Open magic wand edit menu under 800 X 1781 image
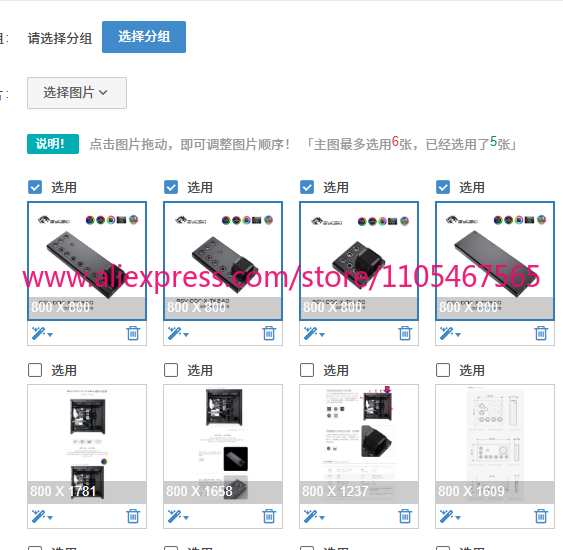The image size is (563, 550). (42, 516)
